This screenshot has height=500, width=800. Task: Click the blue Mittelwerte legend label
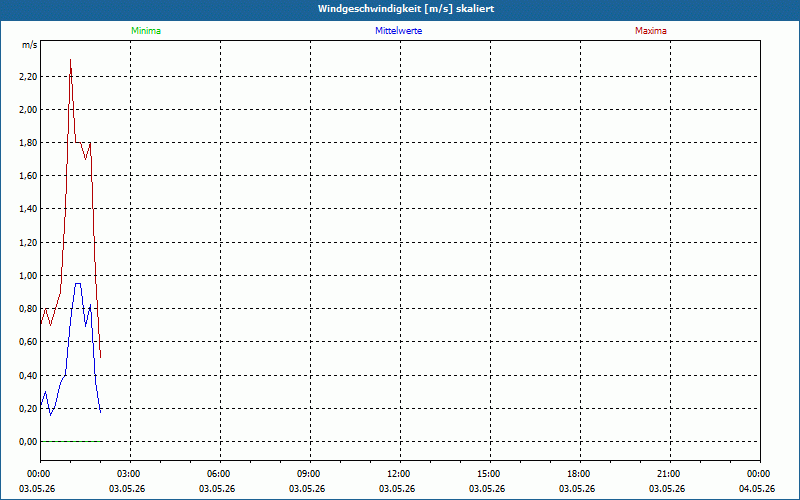(x=398, y=31)
